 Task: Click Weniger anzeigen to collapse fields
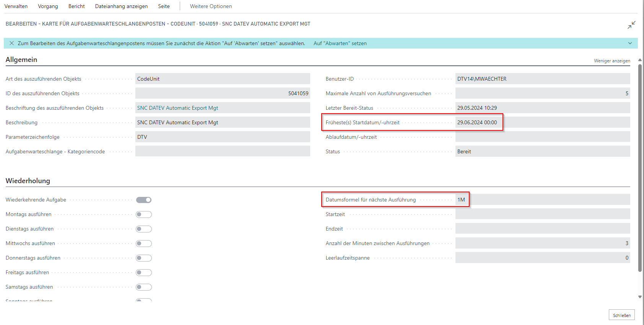(611, 61)
